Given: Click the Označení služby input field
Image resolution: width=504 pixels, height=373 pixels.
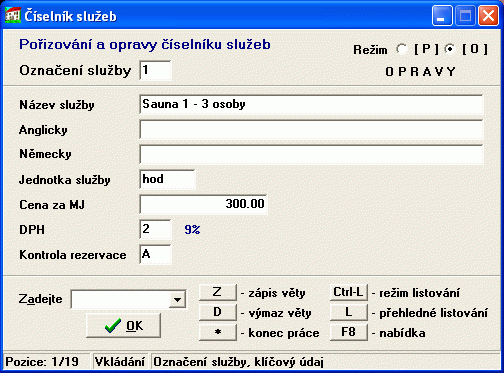Looking at the screenshot, I should 155,70.
